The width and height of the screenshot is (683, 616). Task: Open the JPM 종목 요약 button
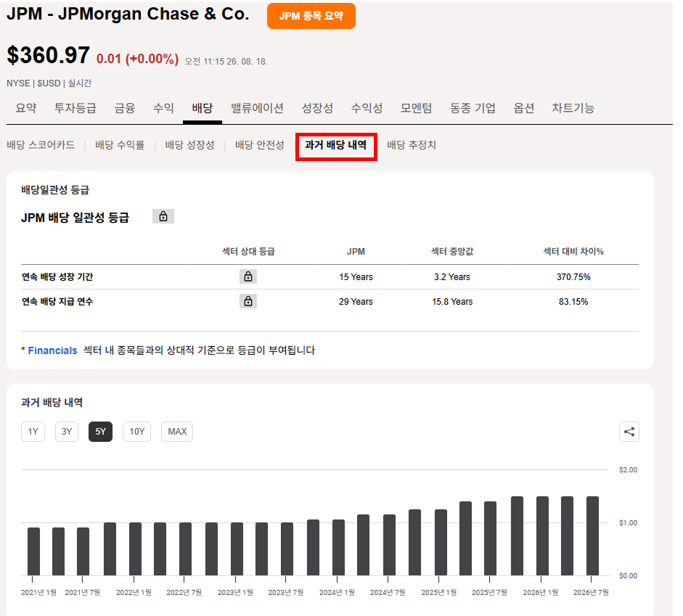click(311, 16)
